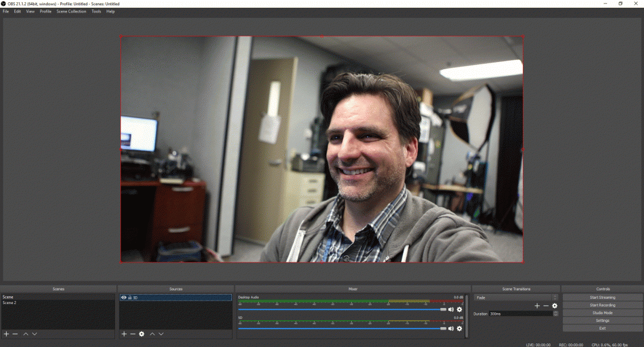Click the Duration spinner arrows
The image size is (644, 347).
[556, 314]
